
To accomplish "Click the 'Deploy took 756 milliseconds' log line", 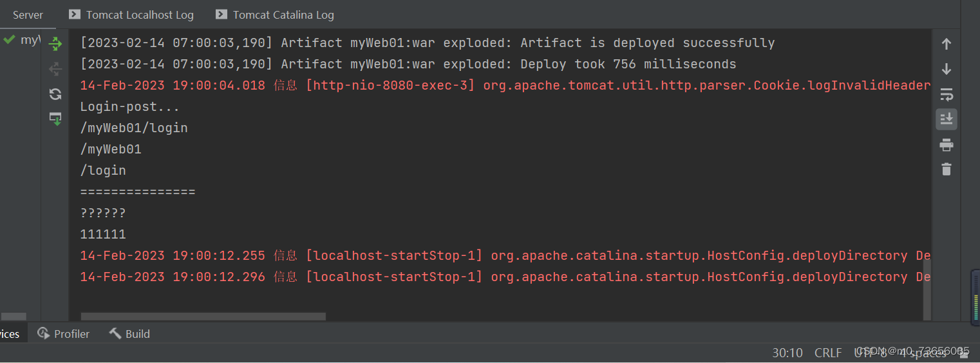I will [408, 64].
